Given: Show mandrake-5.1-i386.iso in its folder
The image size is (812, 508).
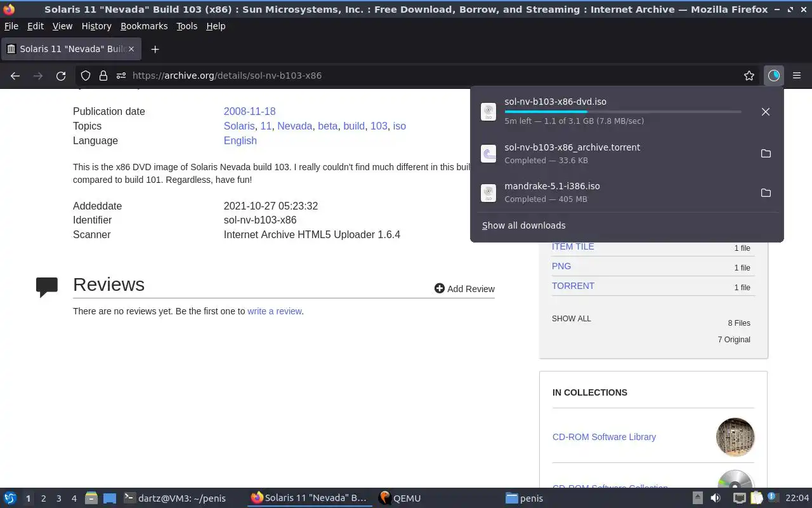Looking at the screenshot, I should pos(766,192).
